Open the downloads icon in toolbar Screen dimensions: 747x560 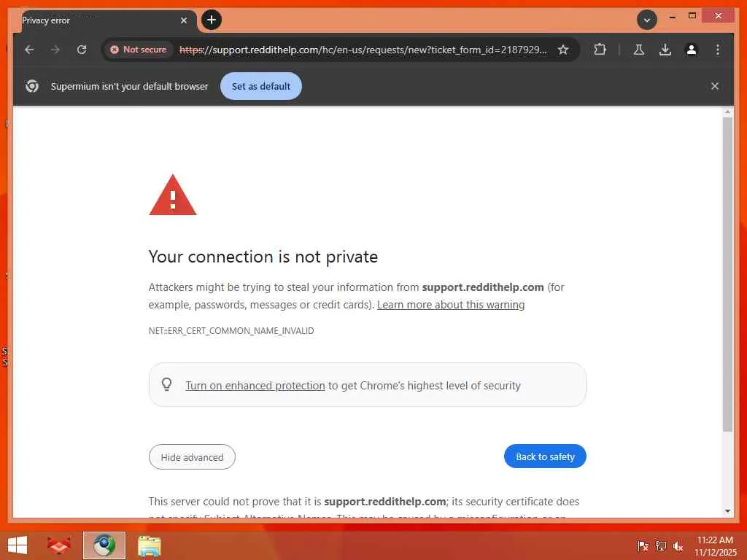[x=665, y=50]
